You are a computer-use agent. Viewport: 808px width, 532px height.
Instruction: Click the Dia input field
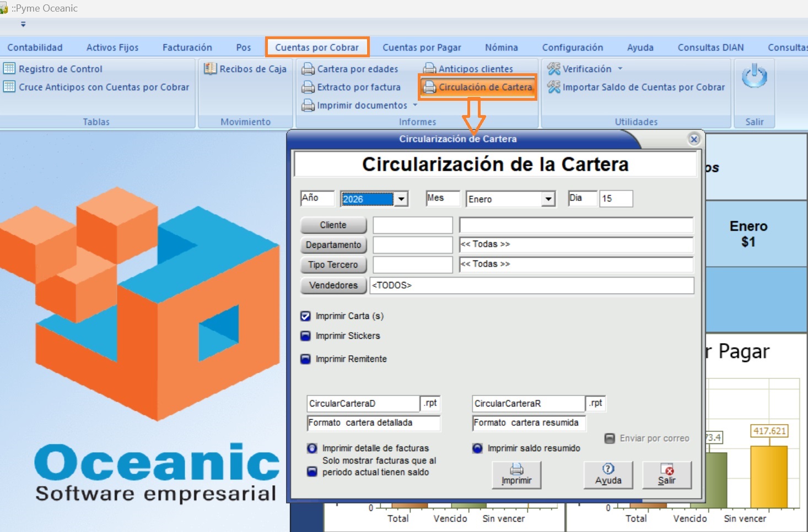(616, 198)
